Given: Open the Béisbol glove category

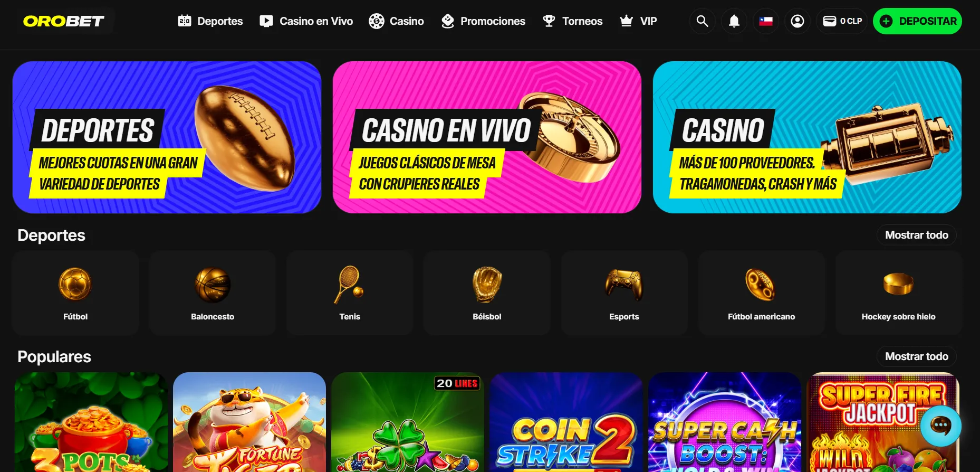Looking at the screenshot, I should 487,293.
